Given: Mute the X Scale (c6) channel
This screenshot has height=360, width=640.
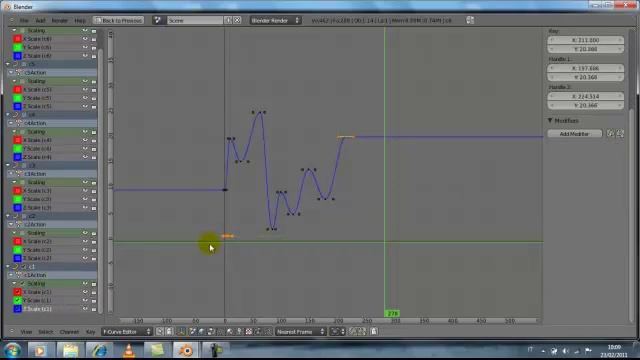Looking at the screenshot, I should (85, 39).
